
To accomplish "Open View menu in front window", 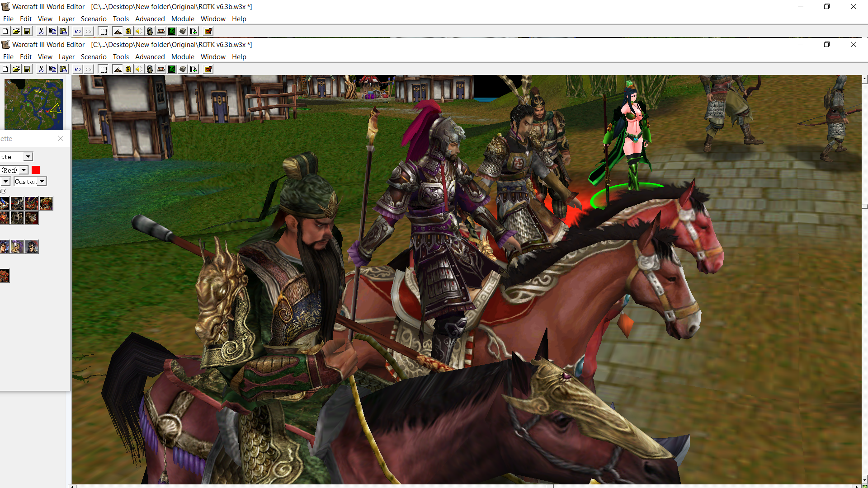I will pos(45,57).
